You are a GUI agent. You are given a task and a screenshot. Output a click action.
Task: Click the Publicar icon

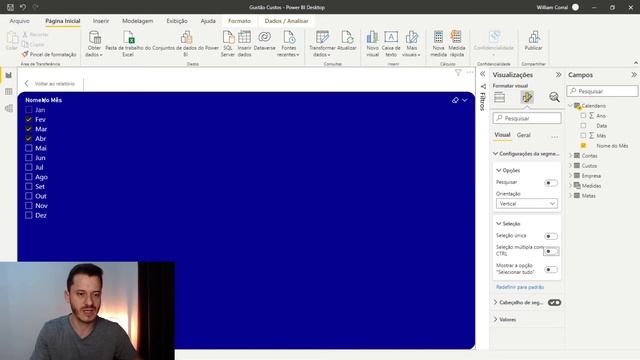[533, 38]
